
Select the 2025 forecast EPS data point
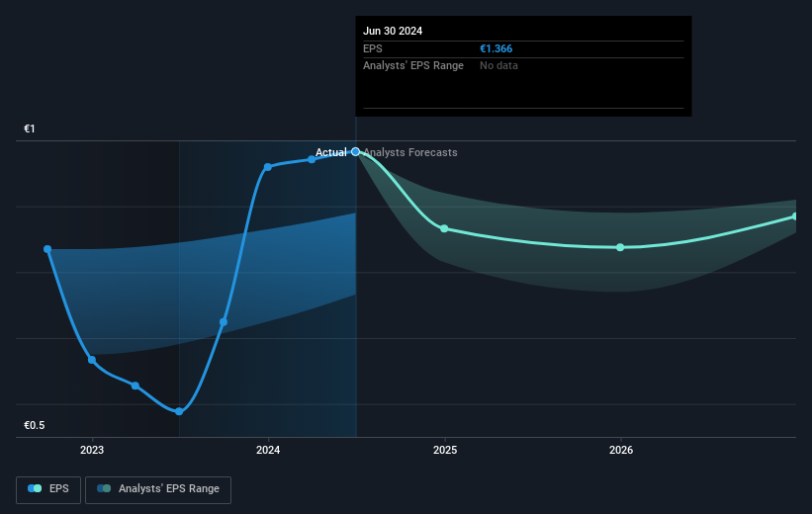444,228
